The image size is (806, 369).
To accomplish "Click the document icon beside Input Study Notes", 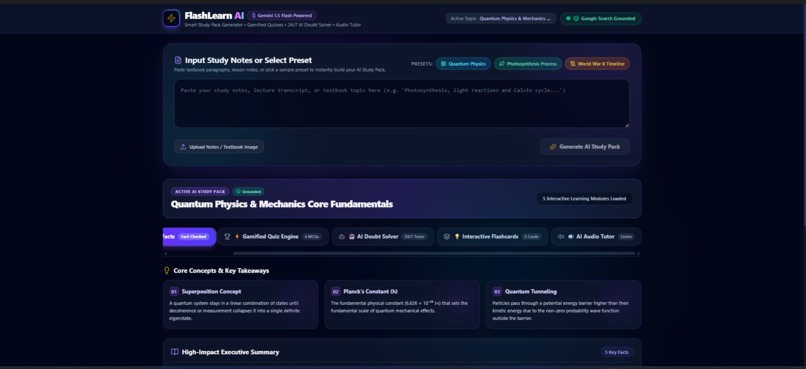I will [178, 60].
